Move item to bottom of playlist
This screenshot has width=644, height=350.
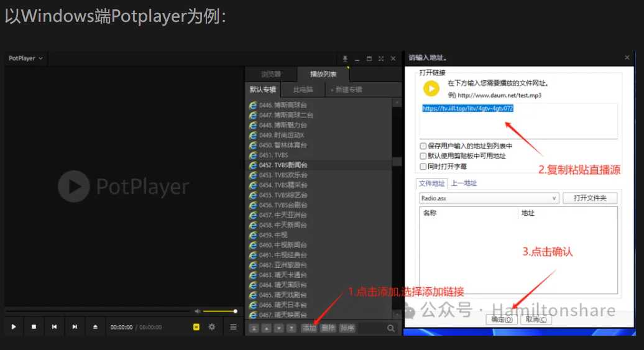click(x=291, y=328)
